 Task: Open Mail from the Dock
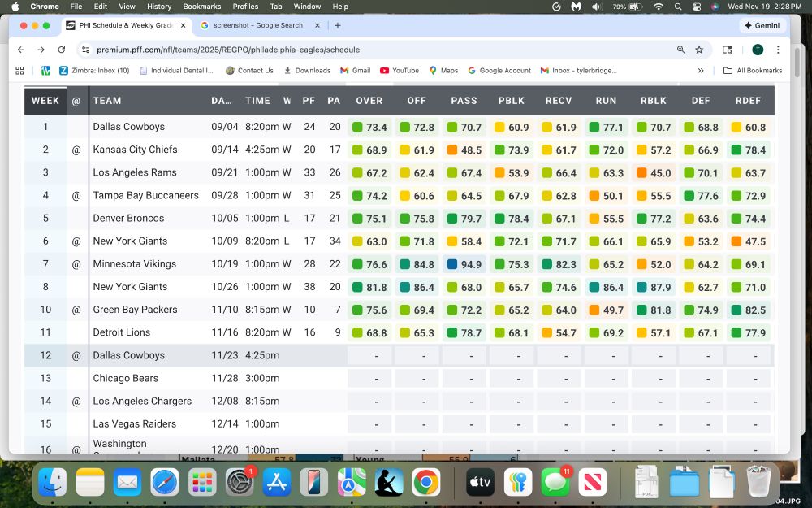coord(127,482)
